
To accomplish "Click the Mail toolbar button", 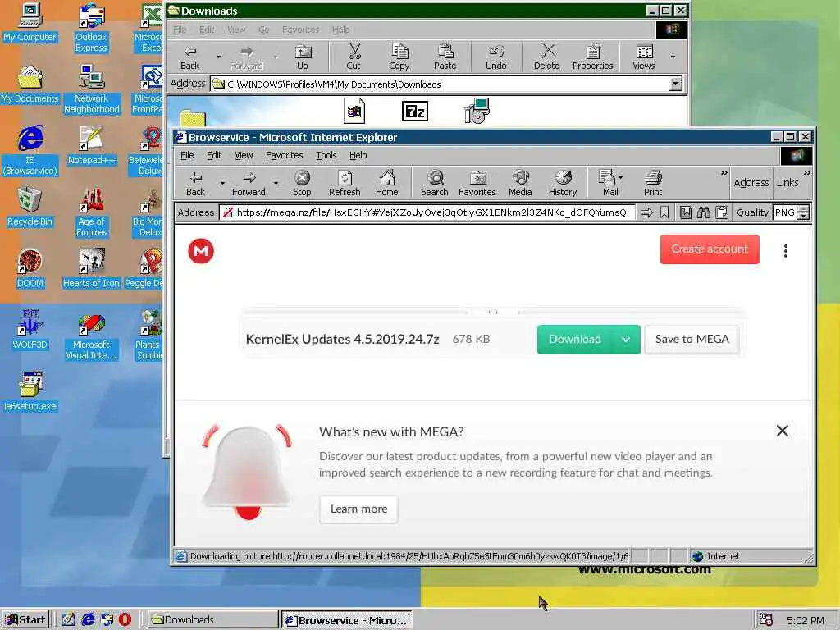I will [x=608, y=183].
